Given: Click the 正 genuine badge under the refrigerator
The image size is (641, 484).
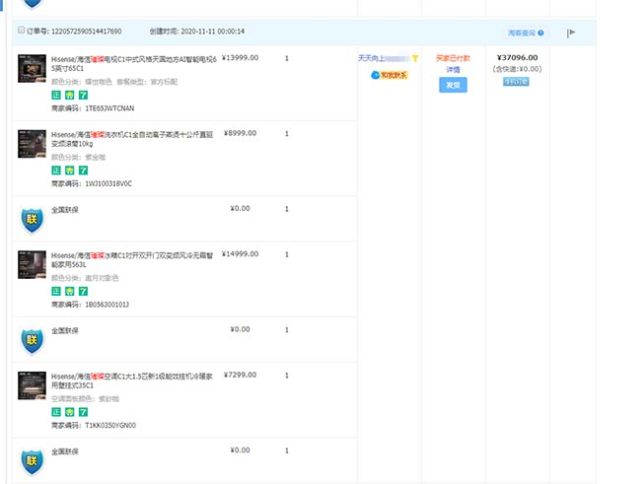Looking at the screenshot, I should click(x=56, y=291).
